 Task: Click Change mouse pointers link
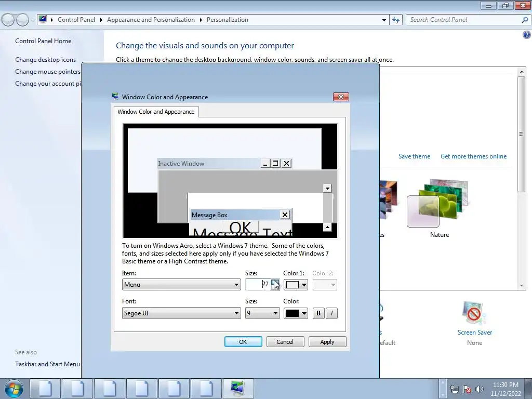[48, 72]
